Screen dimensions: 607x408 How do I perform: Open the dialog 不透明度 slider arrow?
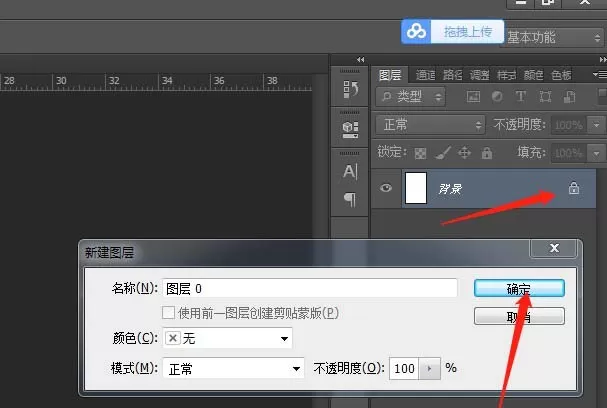click(x=429, y=368)
